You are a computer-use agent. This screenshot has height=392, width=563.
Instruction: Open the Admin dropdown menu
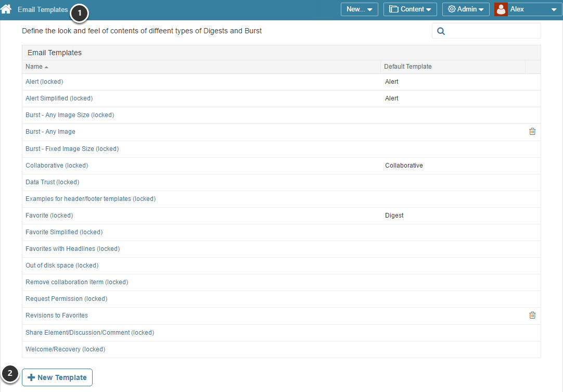(x=466, y=9)
